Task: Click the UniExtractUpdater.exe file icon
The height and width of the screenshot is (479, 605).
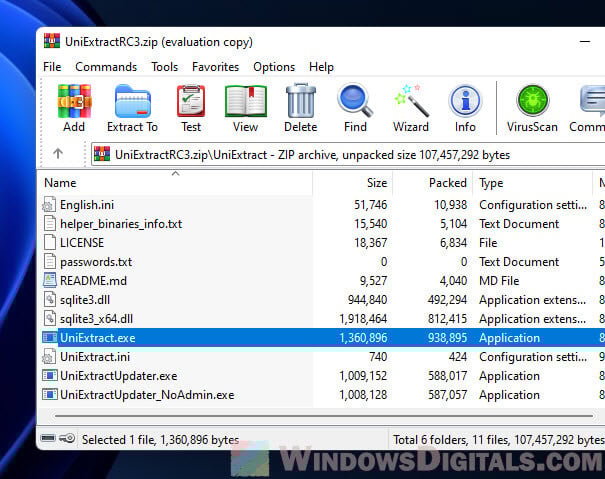Action: (49, 376)
